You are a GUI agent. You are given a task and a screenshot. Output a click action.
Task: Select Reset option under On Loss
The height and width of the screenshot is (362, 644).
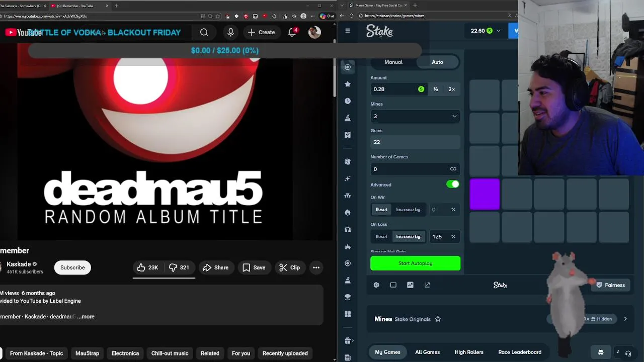(381, 237)
